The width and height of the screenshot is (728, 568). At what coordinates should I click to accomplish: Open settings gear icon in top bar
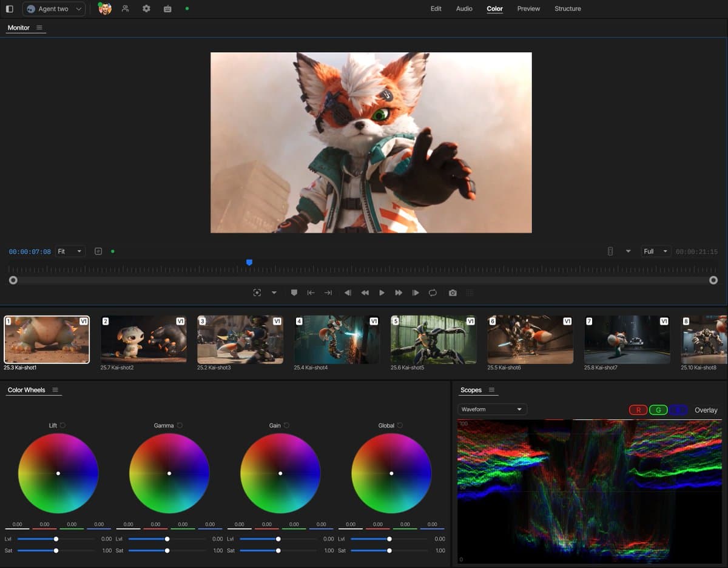pos(146,8)
